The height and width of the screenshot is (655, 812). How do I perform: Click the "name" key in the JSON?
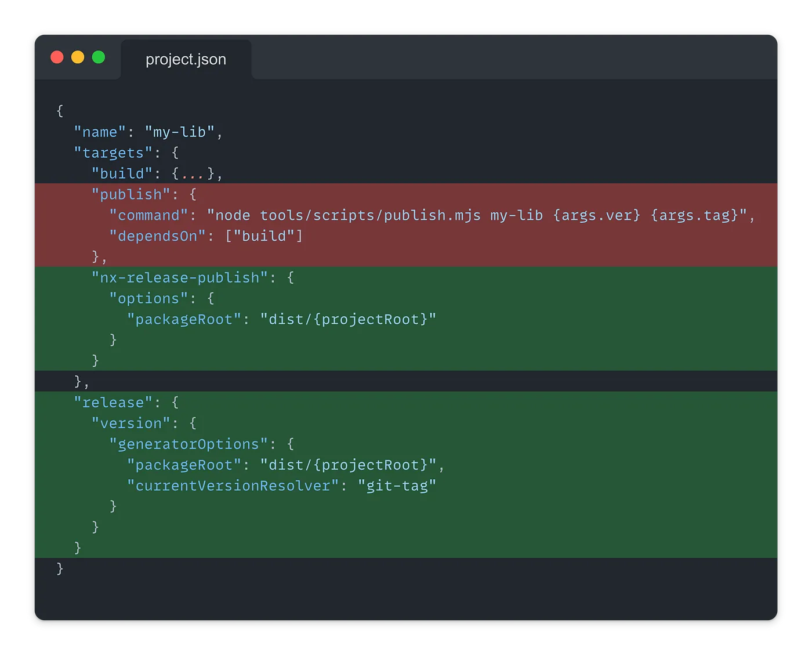tap(100, 132)
